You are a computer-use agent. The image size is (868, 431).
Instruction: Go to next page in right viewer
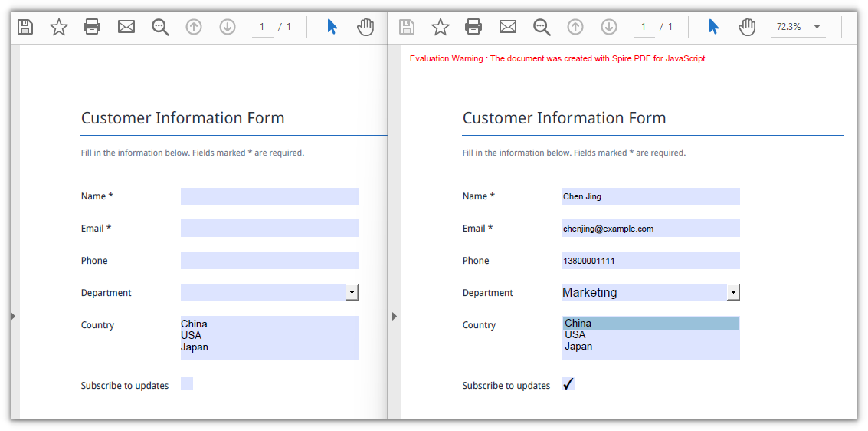click(609, 27)
